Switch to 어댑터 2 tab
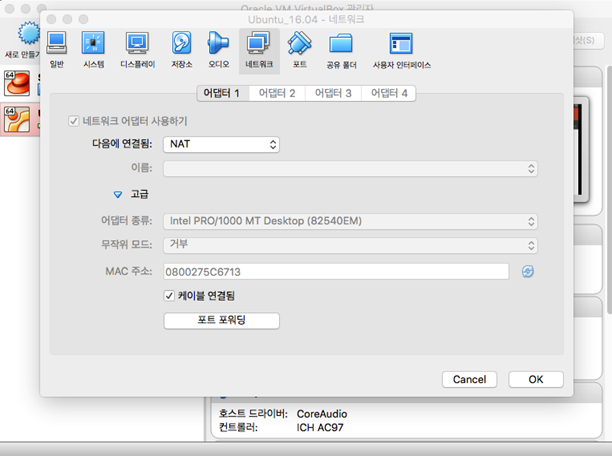 (x=277, y=93)
